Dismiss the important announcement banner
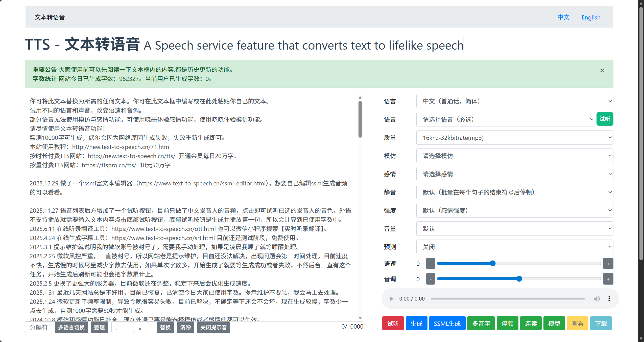 point(602,70)
